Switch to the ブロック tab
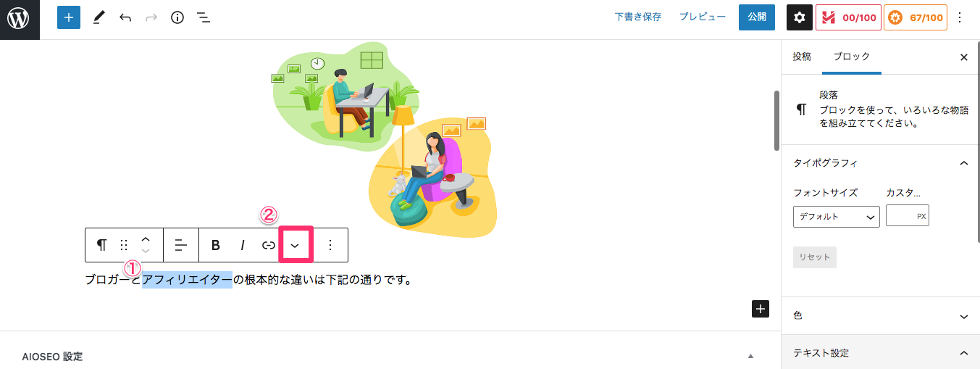The width and height of the screenshot is (980, 369). tap(852, 57)
